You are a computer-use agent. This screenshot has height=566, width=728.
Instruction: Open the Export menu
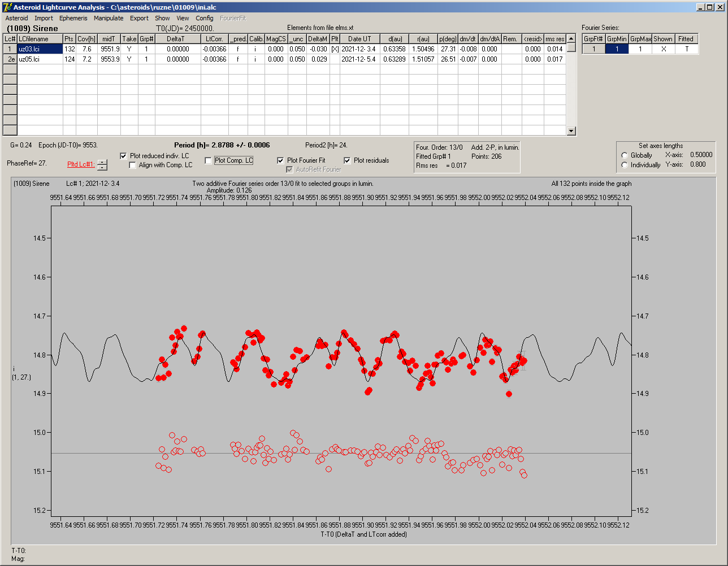(x=139, y=18)
